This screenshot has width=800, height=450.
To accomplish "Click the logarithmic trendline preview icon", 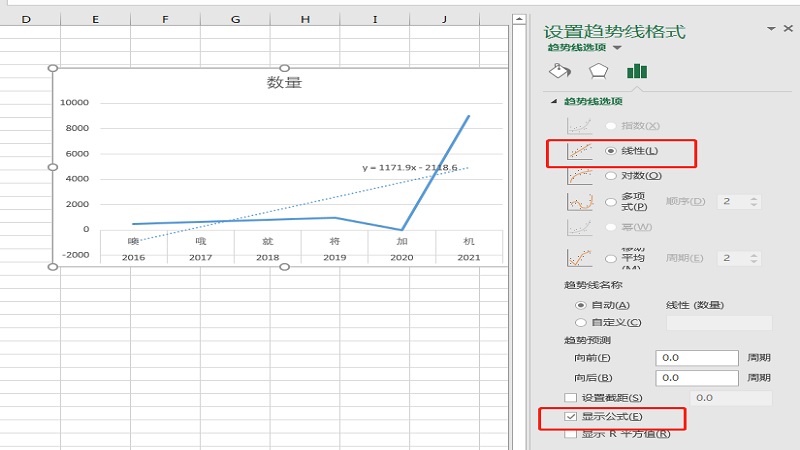I will [580, 176].
